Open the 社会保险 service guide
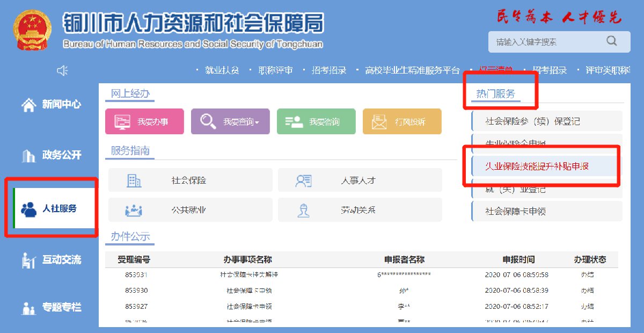Screen dimensions: 644x333 coord(190,180)
